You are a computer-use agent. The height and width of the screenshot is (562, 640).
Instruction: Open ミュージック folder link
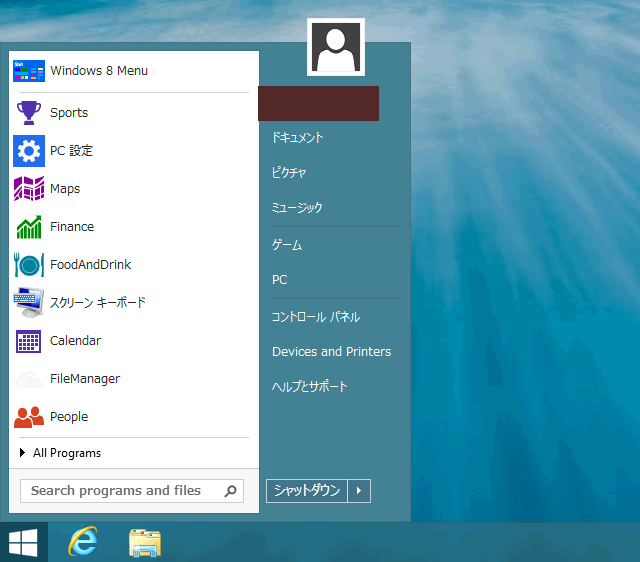pos(297,208)
